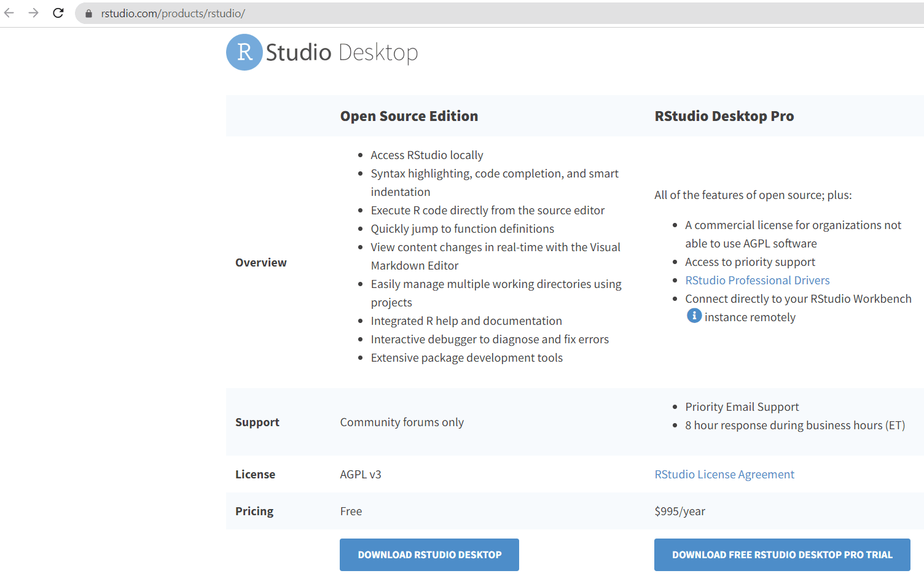Viewport: 924px width, 576px height.
Task: Click the Pricing row label
Action: click(254, 512)
